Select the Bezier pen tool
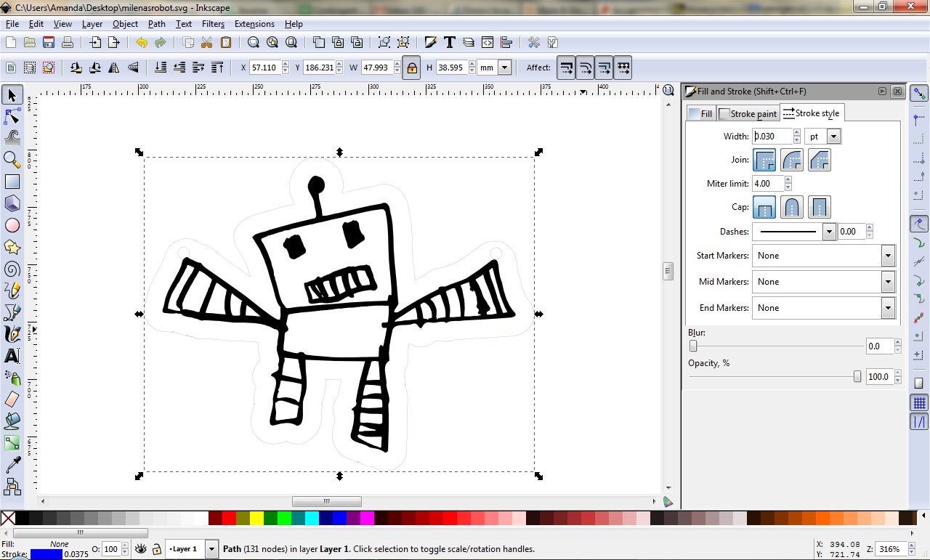Viewport: 930px width, 560px height. tap(12, 312)
